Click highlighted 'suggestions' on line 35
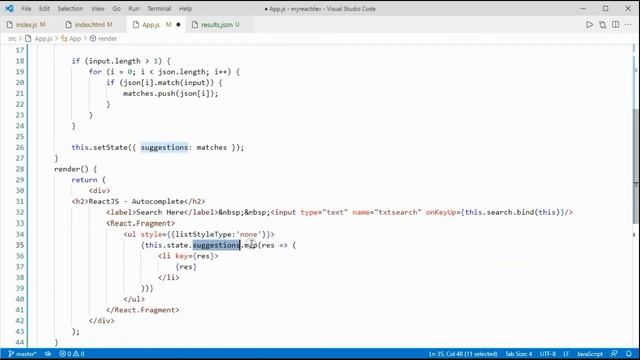 216,245
